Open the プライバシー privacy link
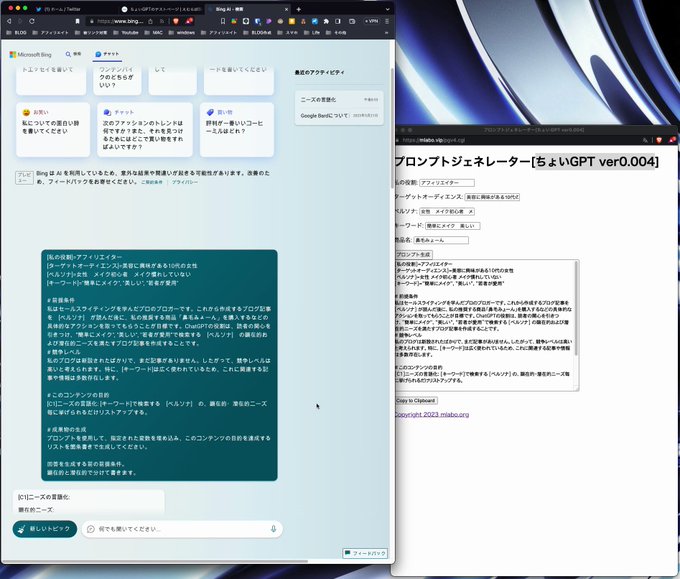 pos(185,182)
